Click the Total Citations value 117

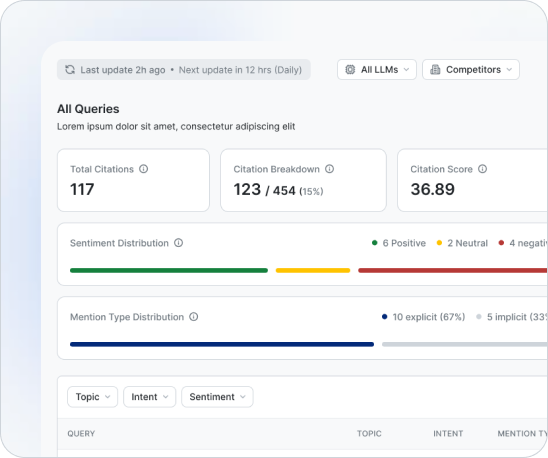pyautogui.click(x=82, y=189)
